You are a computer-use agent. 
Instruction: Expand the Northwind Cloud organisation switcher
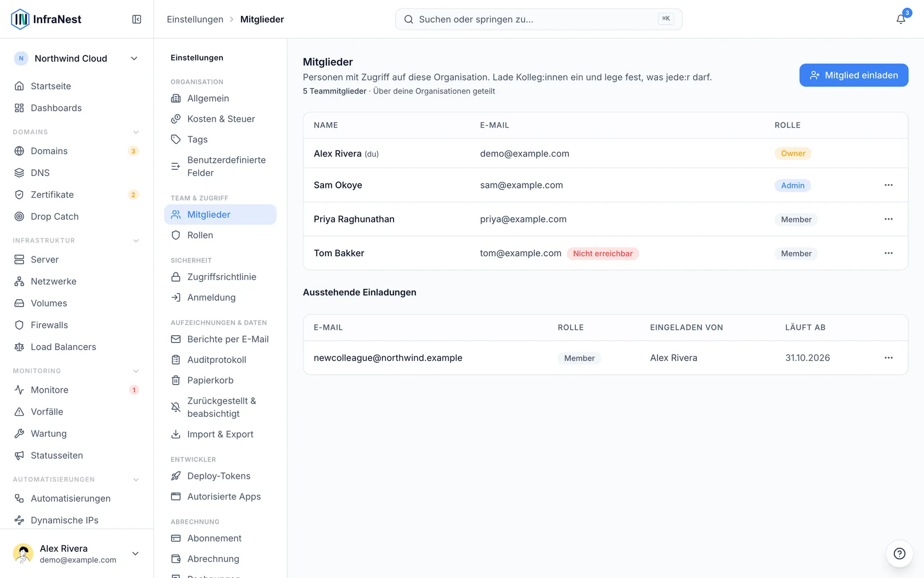(x=77, y=59)
